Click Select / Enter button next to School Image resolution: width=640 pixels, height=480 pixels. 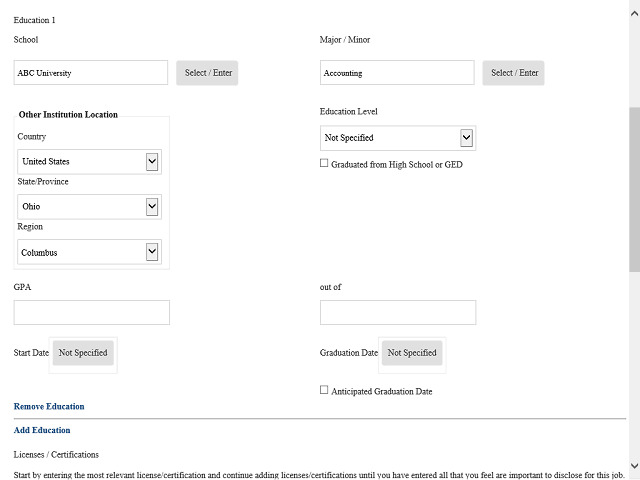coord(207,73)
